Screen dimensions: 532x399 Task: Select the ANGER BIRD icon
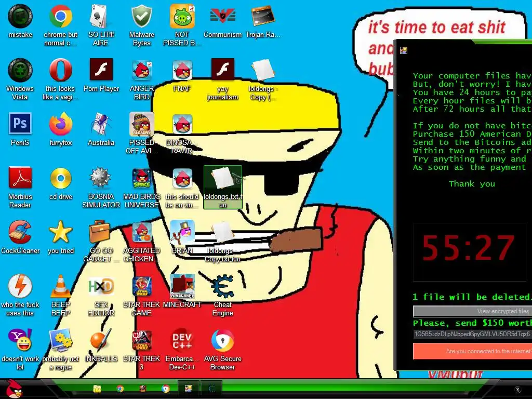(141, 79)
